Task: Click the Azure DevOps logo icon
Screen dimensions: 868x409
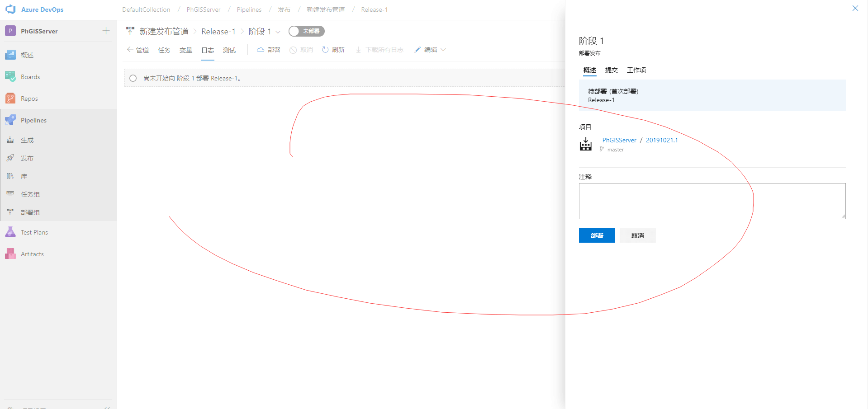Action: [10, 9]
